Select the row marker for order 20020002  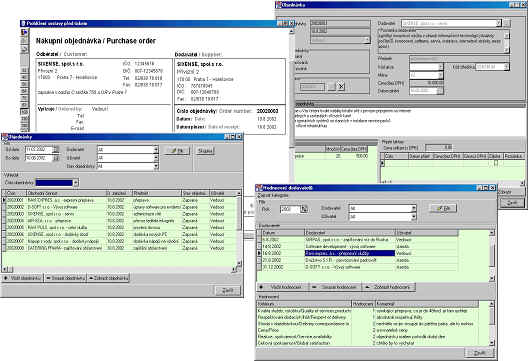coord(4,207)
